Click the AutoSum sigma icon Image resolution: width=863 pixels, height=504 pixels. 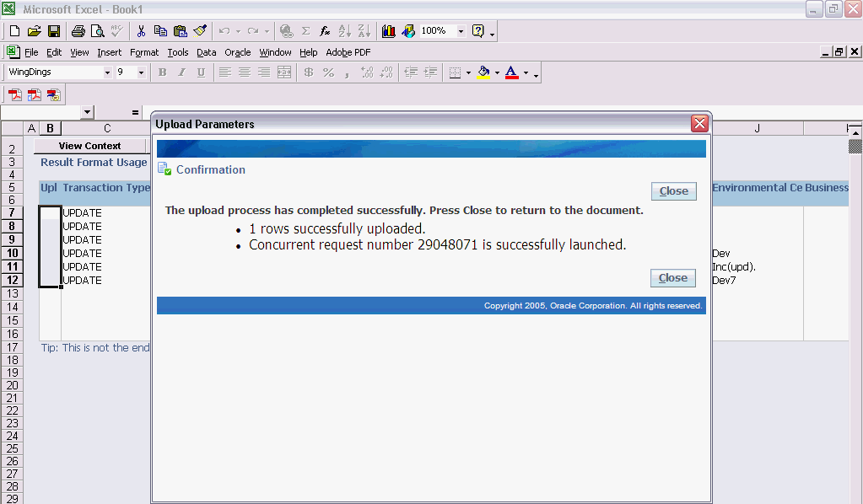pos(306,31)
